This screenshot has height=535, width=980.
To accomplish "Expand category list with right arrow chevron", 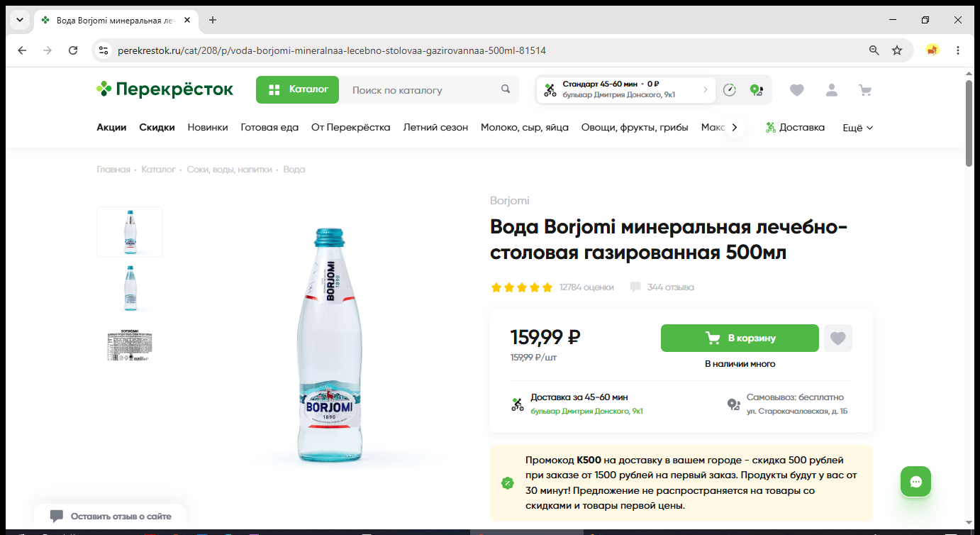I will 735,128.
